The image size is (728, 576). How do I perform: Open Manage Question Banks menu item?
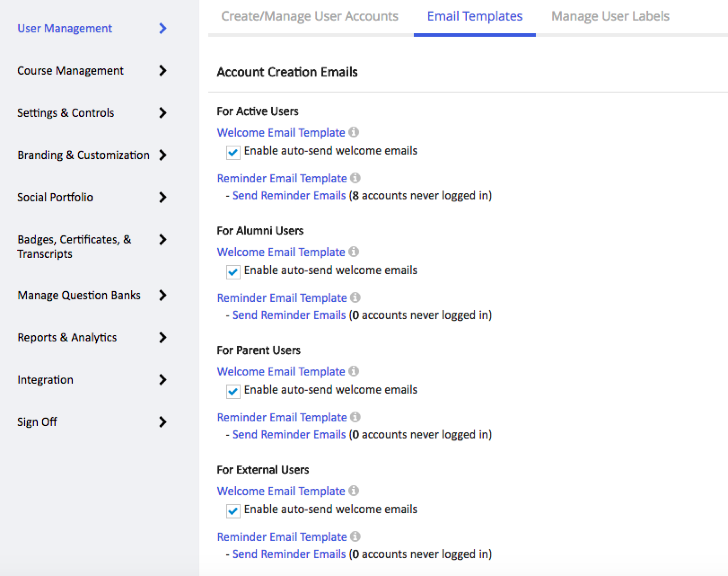tap(79, 295)
